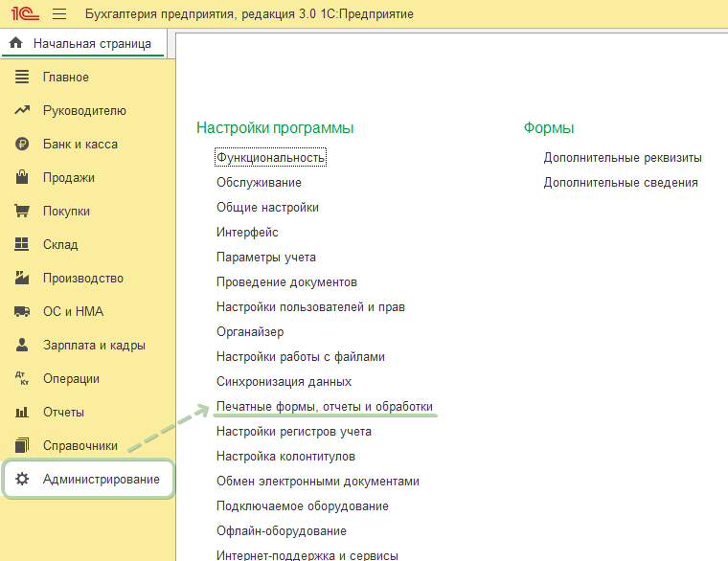Open Настройки работы с файлами

click(301, 357)
